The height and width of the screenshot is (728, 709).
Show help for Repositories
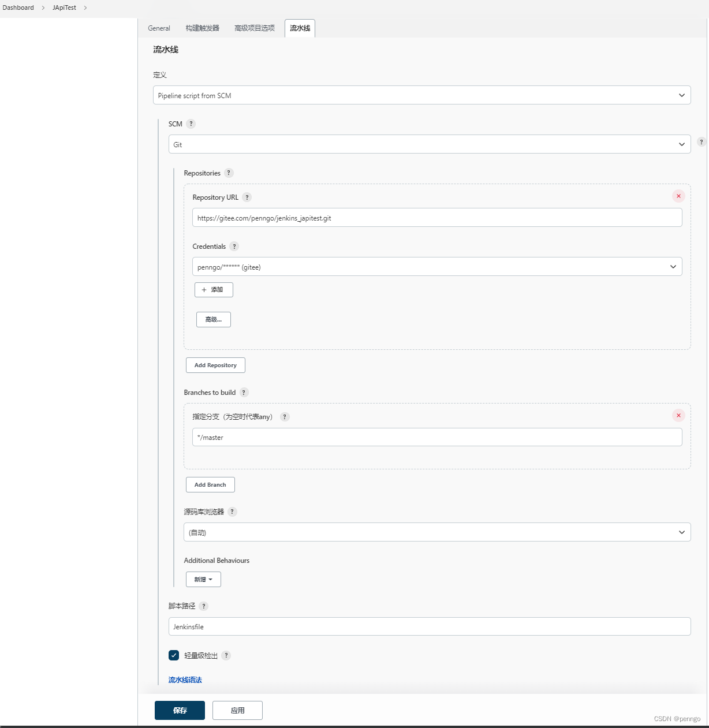click(229, 173)
